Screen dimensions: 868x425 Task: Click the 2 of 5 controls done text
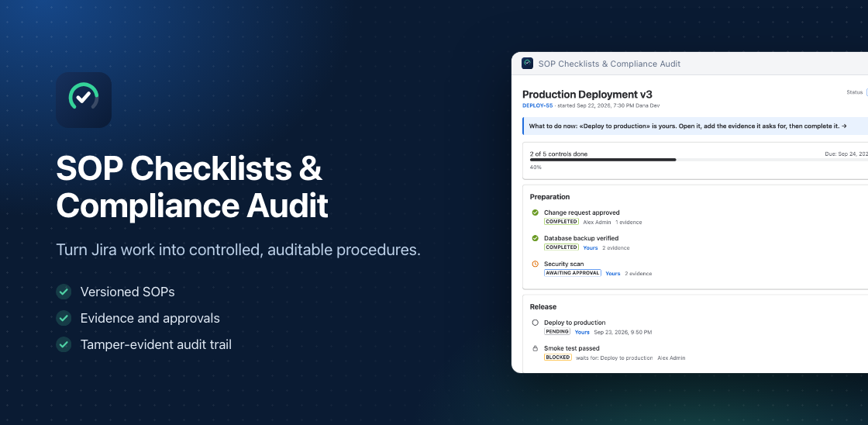pyautogui.click(x=559, y=154)
